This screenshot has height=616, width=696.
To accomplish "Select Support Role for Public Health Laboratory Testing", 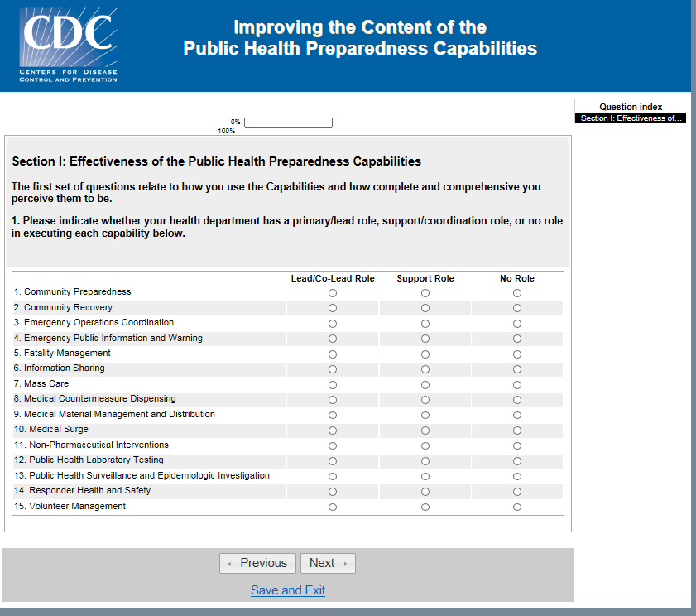I will (425, 461).
